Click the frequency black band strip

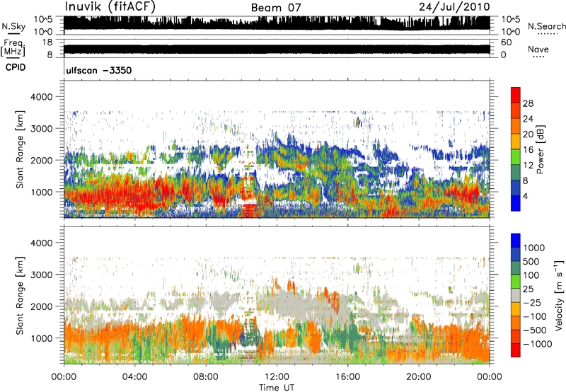(x=277, y=50)
